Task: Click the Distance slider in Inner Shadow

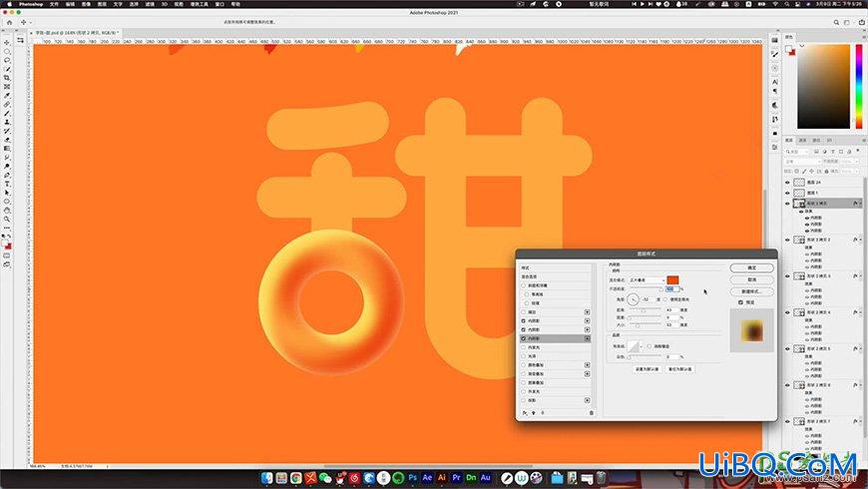Action: (645, 310)
